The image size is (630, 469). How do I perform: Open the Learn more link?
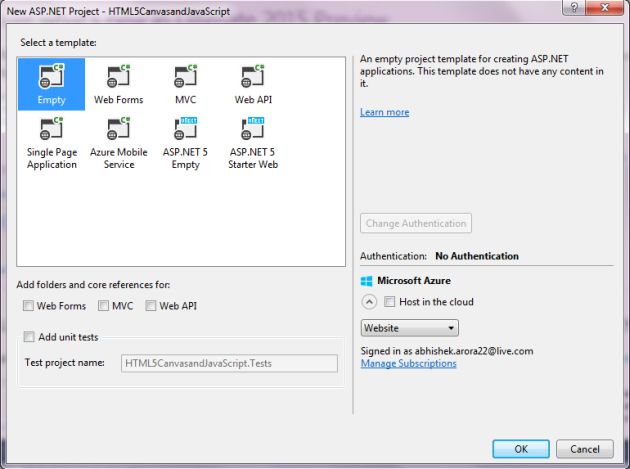385,112
